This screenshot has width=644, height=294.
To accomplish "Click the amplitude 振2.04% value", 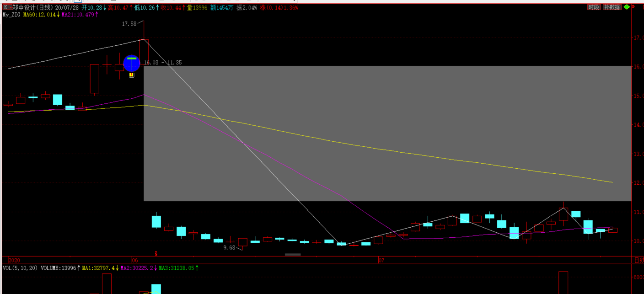I will click(x=247, y=8).
